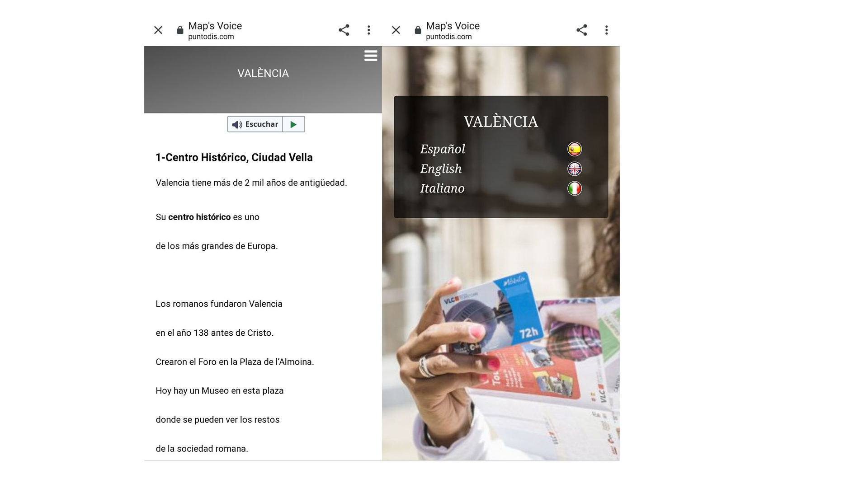
Task: Open the left browser three-dot menu
Action: (369, 30)
